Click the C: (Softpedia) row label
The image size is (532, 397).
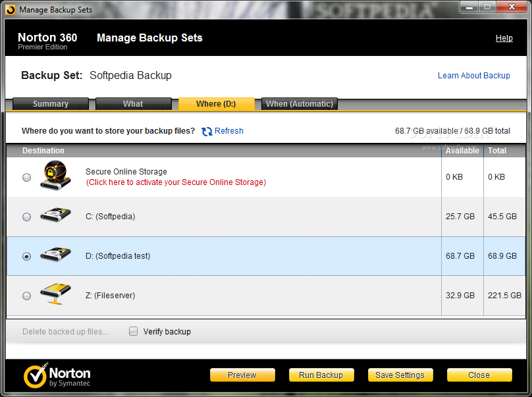coord(110,217)
